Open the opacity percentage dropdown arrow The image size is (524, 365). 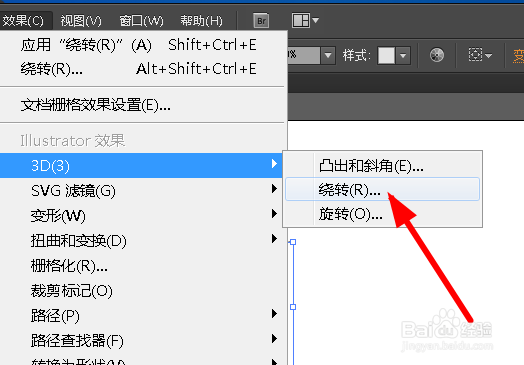[328, 55]
